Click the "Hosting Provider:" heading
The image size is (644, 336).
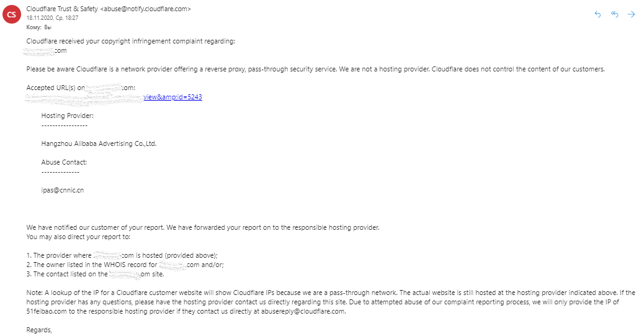click(x=68, y=116)
